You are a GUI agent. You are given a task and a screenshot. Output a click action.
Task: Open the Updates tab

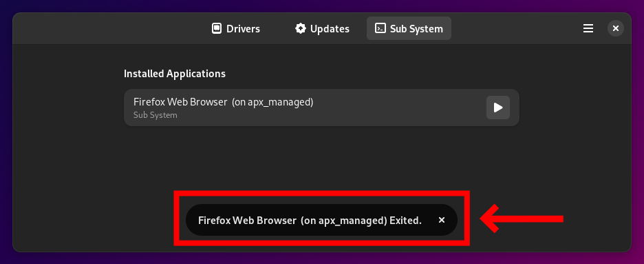[x=322, y=28]
